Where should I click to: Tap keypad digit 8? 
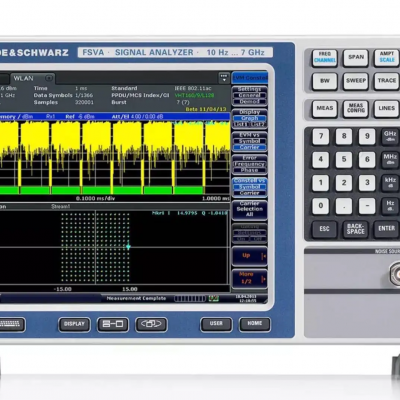344,137
